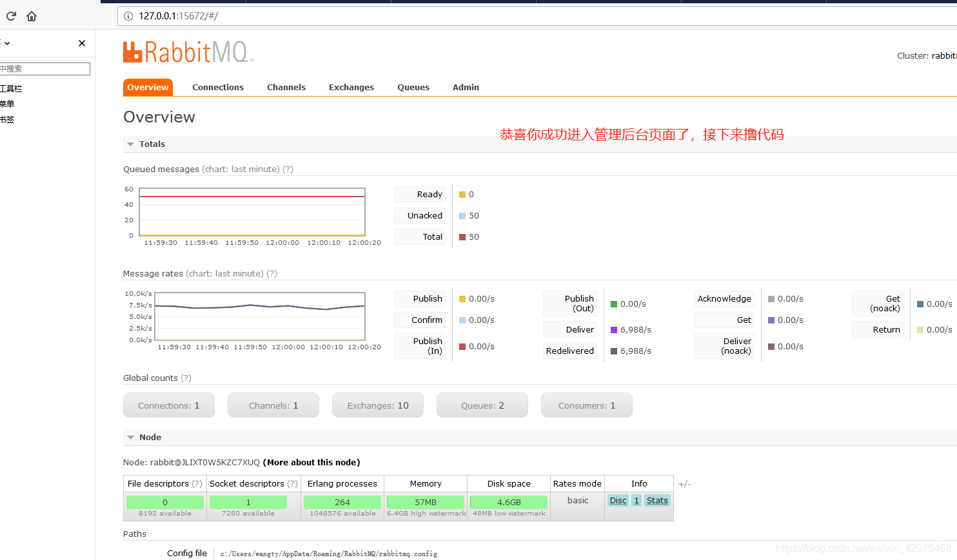
Task: Click the Disk space 4.6GB bar
Action: pos(509,502)
